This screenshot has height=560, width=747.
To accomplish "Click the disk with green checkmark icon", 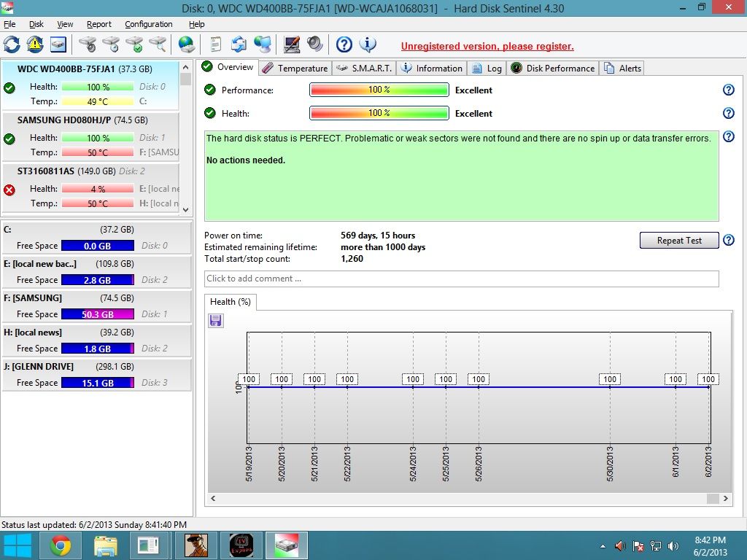I will [x=134, y=44].
